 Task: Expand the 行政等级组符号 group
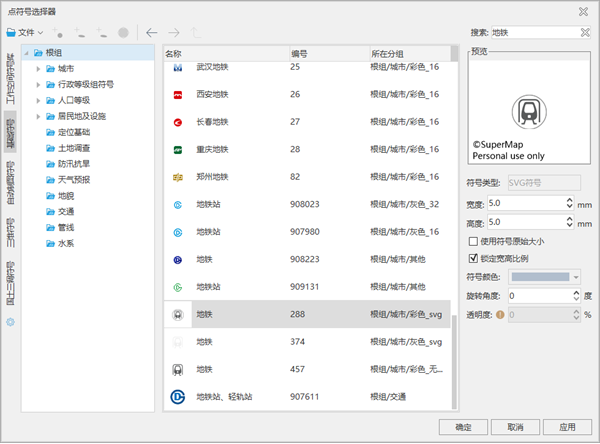(37, 84)
